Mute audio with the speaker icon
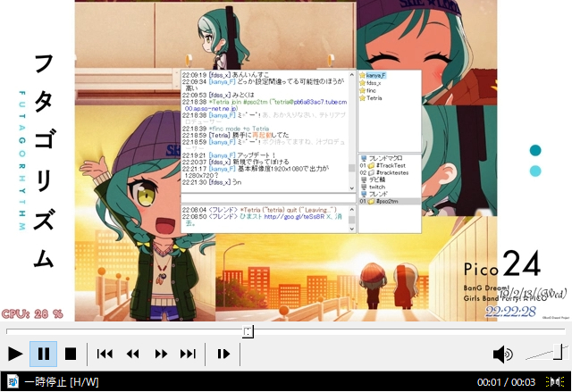This screenshot has width=572, height=392. tap(502, 354)
